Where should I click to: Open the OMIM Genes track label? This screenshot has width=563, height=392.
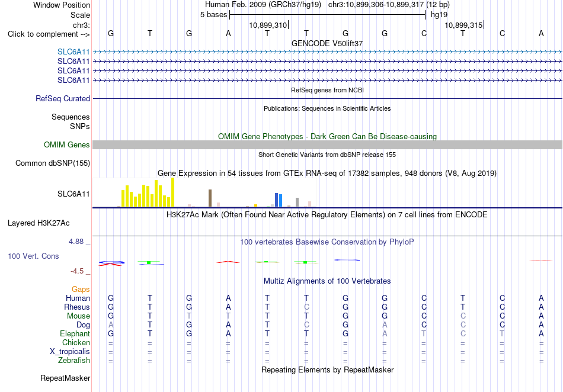(x=67, y=144)
